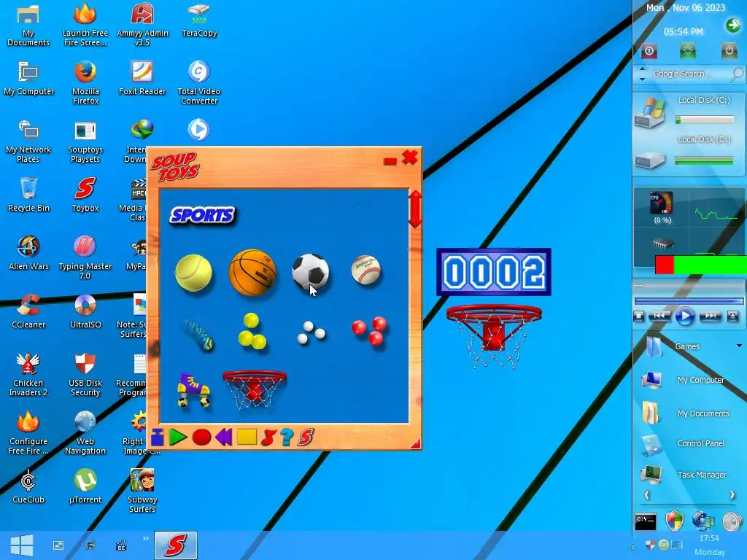The width and height of the screenshot is (747, 560).
Task: Pick the white balls cluster
Action: click(311, 332)
